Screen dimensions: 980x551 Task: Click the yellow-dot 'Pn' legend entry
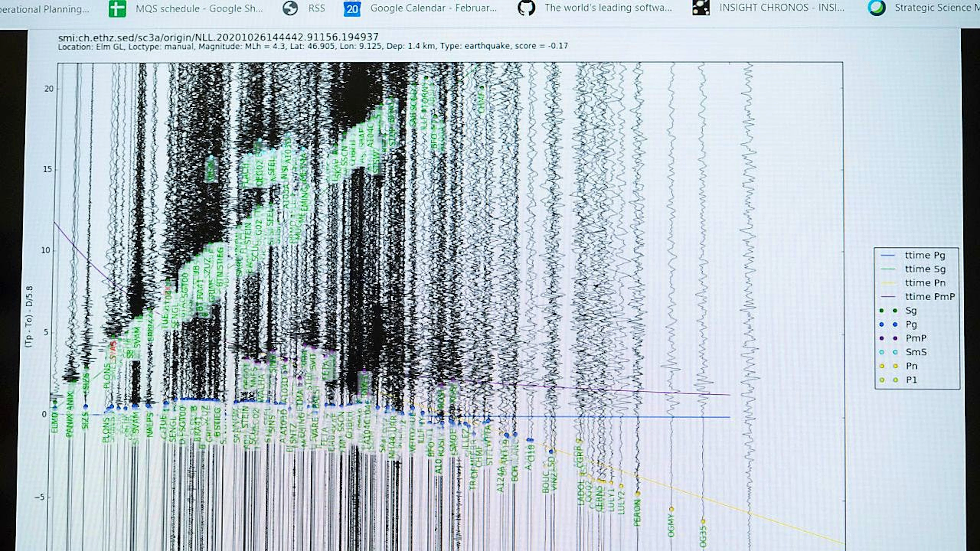pos(899,366)
